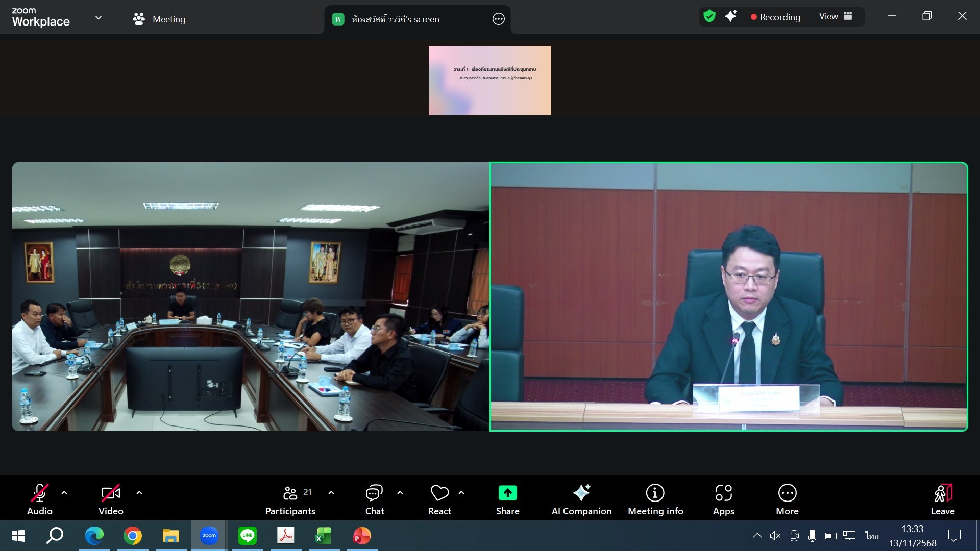The width and height of the screenshot is (980, 551).
Task: Start camera with Video button
Action: point(111,499)
